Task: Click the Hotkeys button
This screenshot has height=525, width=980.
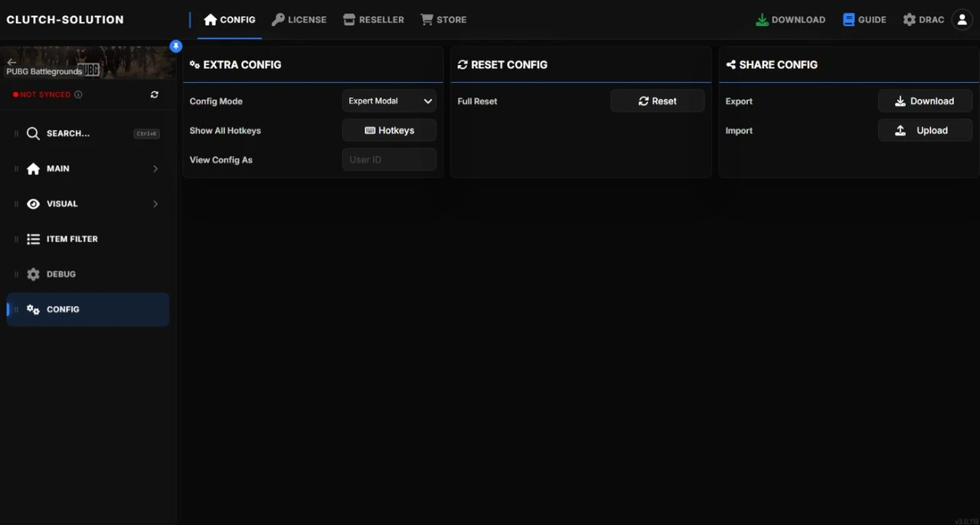Action: (390, 130)
